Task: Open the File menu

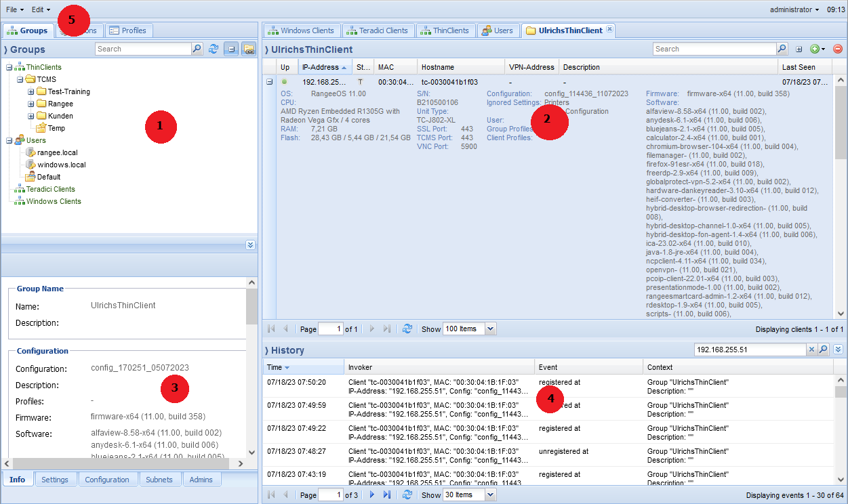Action: [15, 9]
